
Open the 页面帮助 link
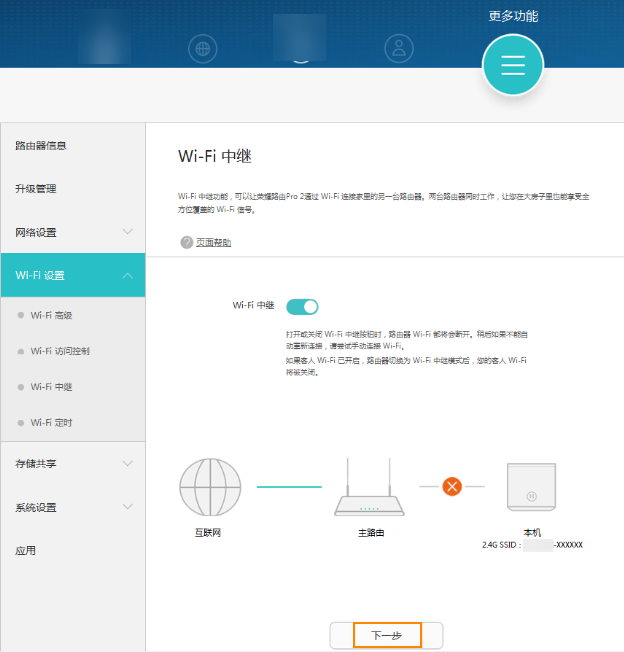pos(213,242)
